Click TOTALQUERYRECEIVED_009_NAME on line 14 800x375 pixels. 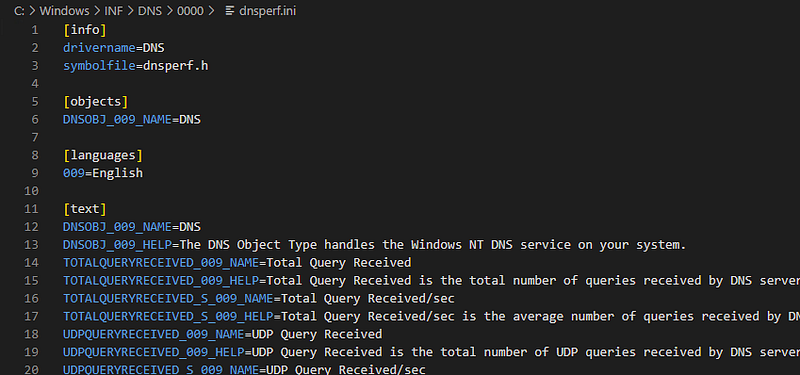pos(161,263)
